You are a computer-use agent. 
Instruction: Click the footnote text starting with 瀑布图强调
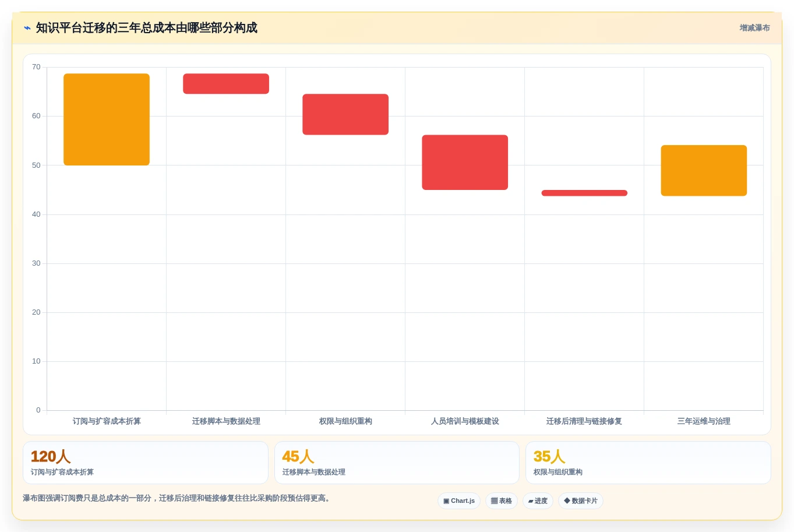178,498
